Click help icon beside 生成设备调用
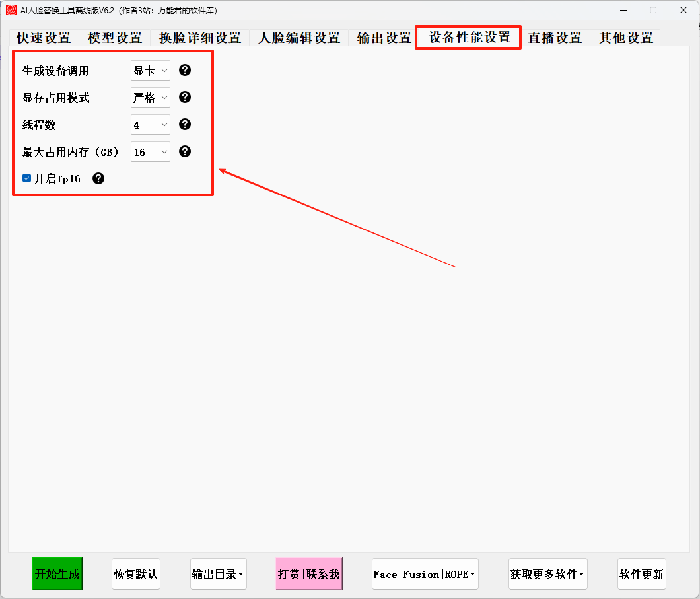The width and height of the screenshot is (700, 599). [185, 71]
